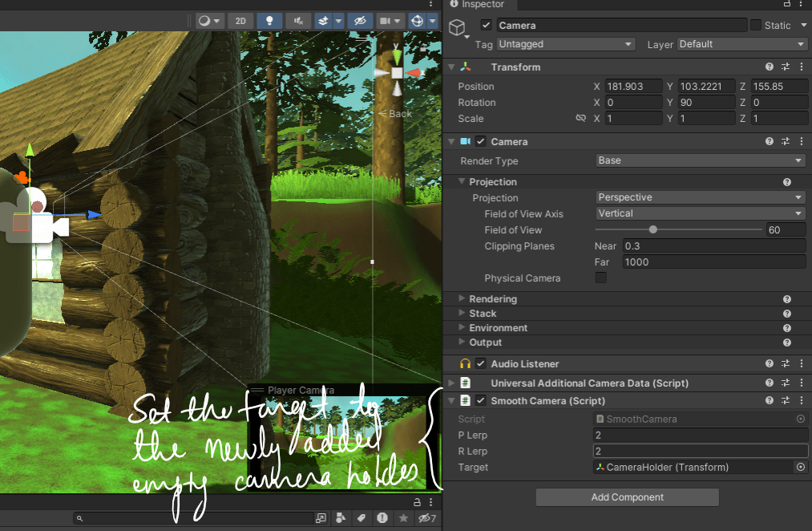The width and height of the screenshot is (812, 531).
Task: Enable the Static checkbox
Action: click(x=756, y=25)
